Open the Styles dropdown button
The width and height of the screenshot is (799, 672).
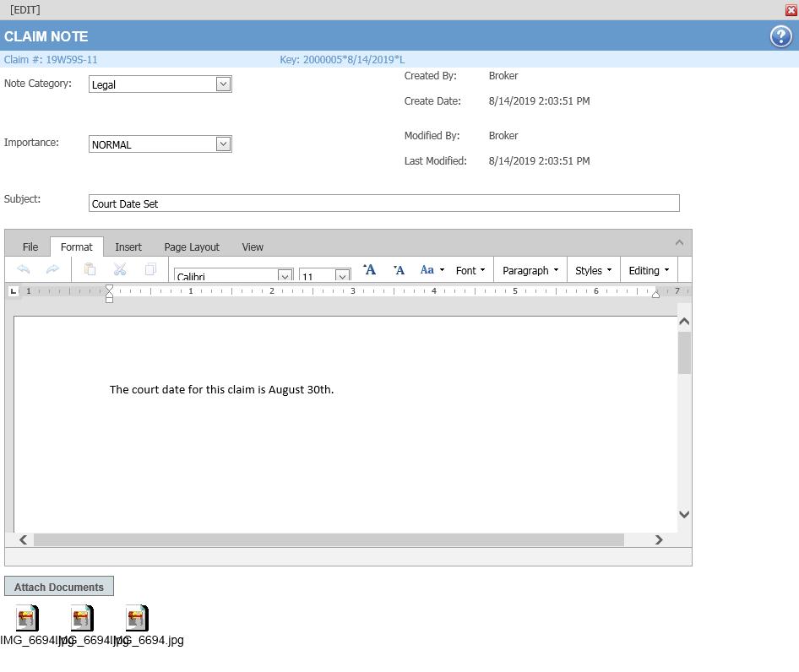[x=593, y=270]
